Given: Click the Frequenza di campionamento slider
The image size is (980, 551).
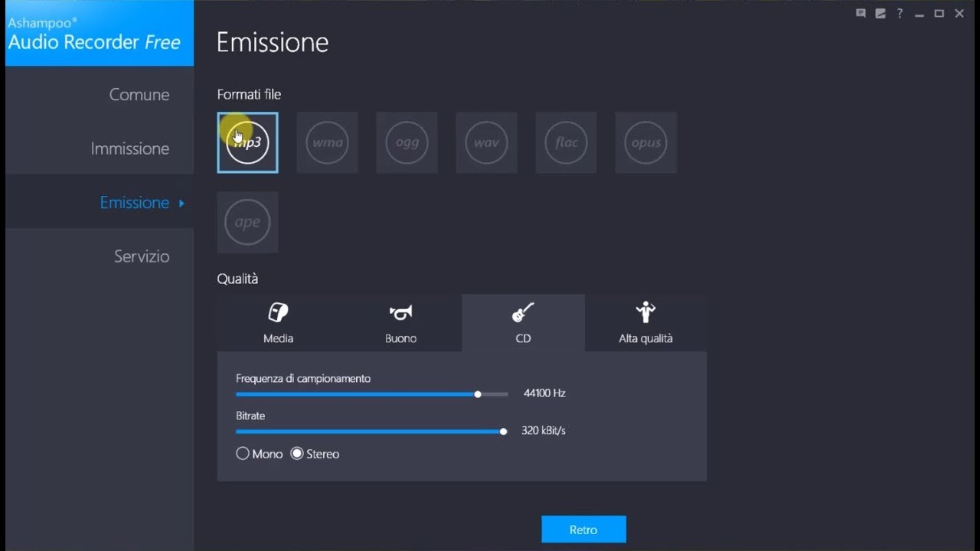Looking at the screenshot, I should (x=371, y=394).
